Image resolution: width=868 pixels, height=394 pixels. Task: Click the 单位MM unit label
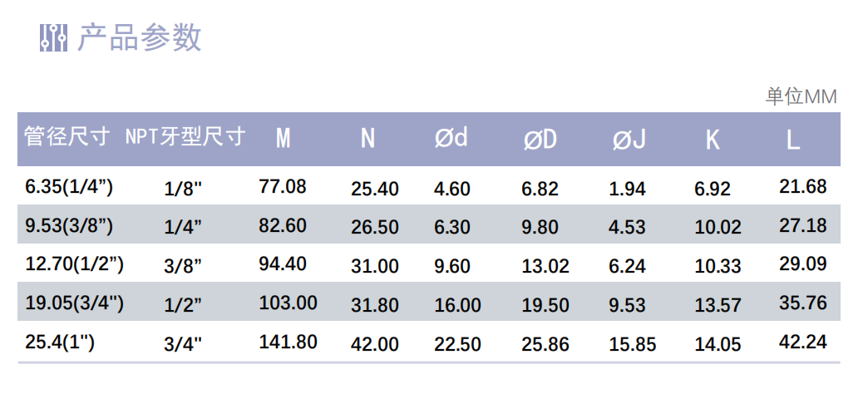(801, 97)
